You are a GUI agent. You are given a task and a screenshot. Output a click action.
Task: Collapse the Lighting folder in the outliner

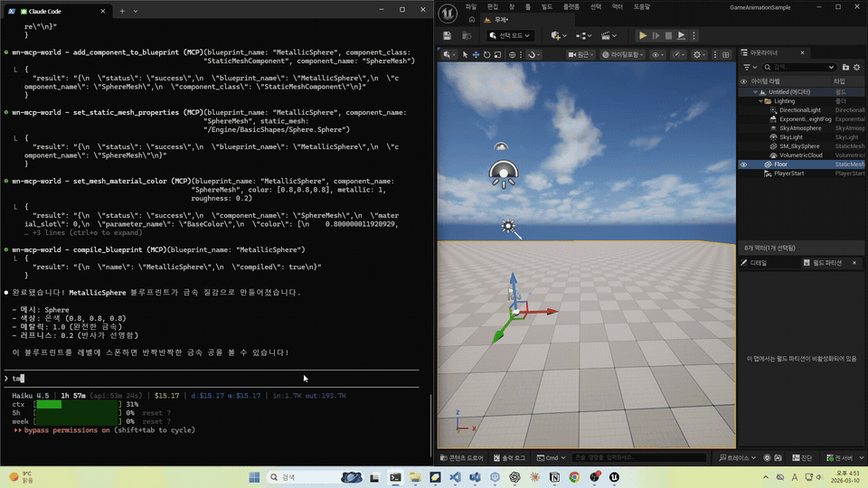point(761,101)
